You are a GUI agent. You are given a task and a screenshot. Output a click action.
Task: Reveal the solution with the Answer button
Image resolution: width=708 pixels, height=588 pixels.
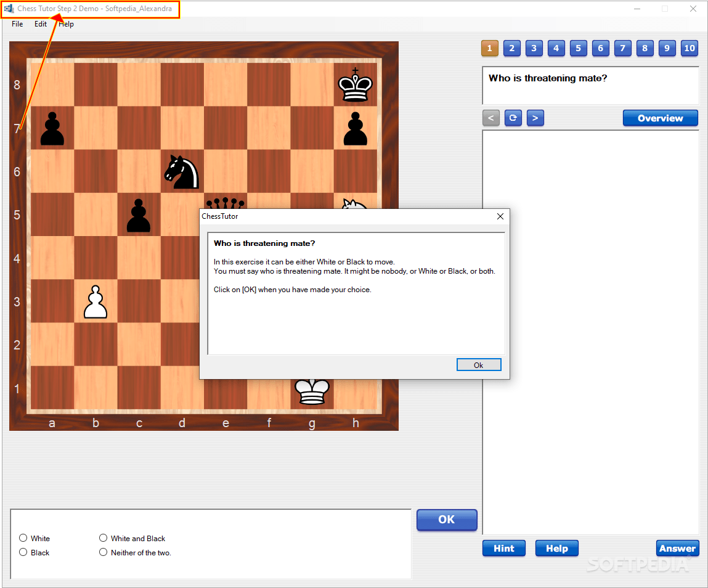pos(677,548)
